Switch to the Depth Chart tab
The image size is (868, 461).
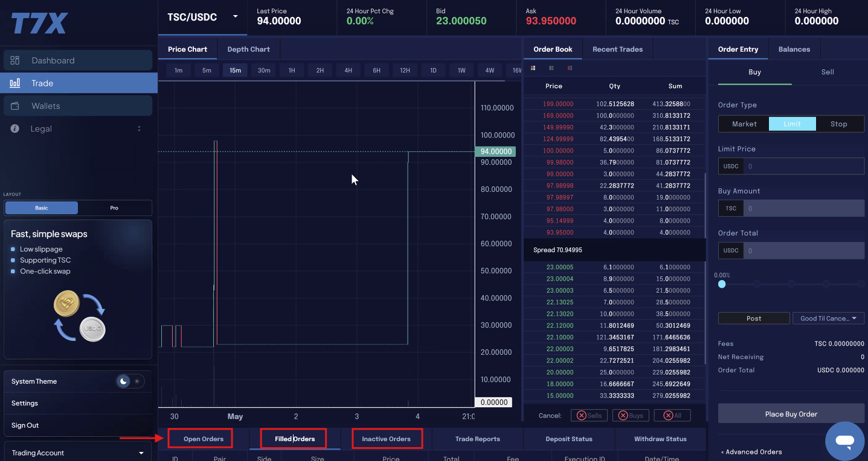pyautogui.click(x=248, y=49)
